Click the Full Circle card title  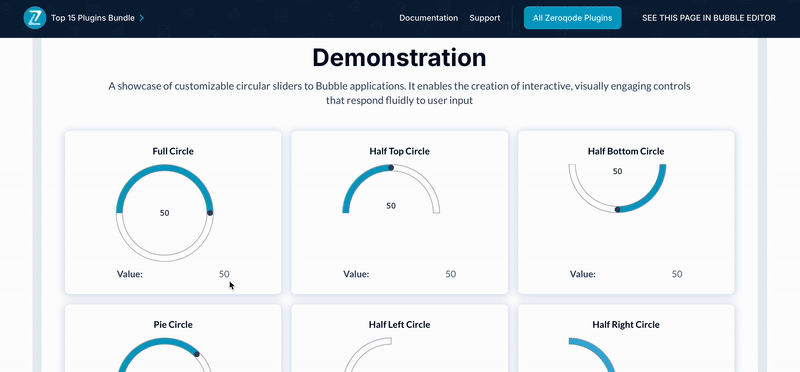[x=173, y=151]
